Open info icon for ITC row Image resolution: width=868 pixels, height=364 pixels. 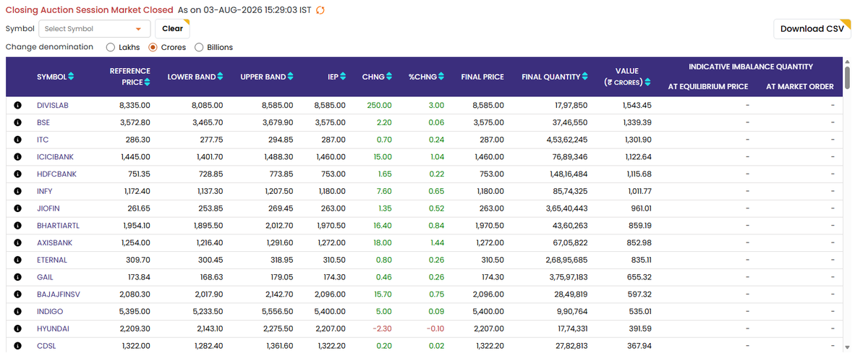click(x=17, y=140)
